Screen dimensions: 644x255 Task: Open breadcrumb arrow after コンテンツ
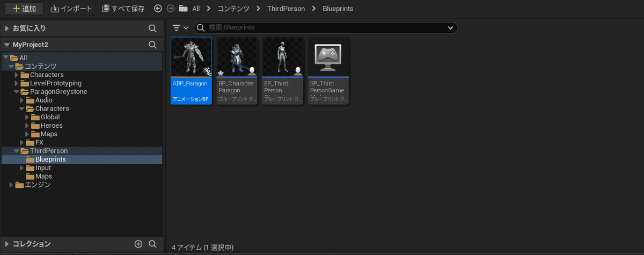(x=259, y=9)
